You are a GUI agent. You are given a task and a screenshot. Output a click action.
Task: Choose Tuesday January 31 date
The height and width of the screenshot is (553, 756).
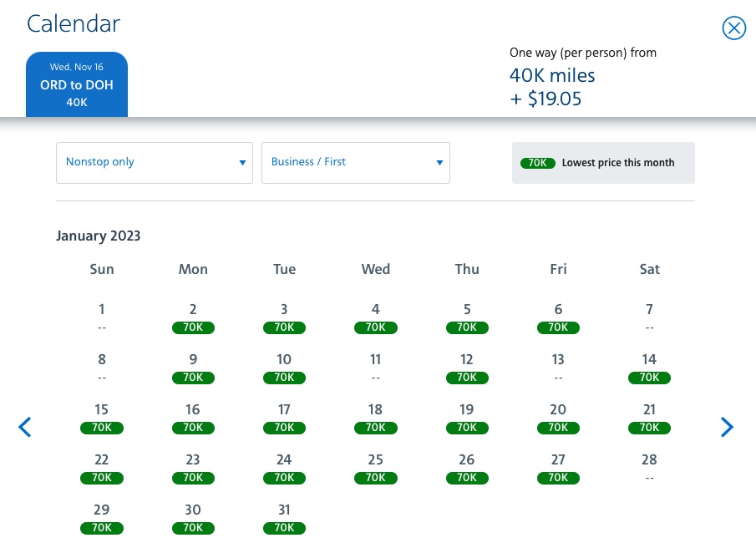[284, 519]
